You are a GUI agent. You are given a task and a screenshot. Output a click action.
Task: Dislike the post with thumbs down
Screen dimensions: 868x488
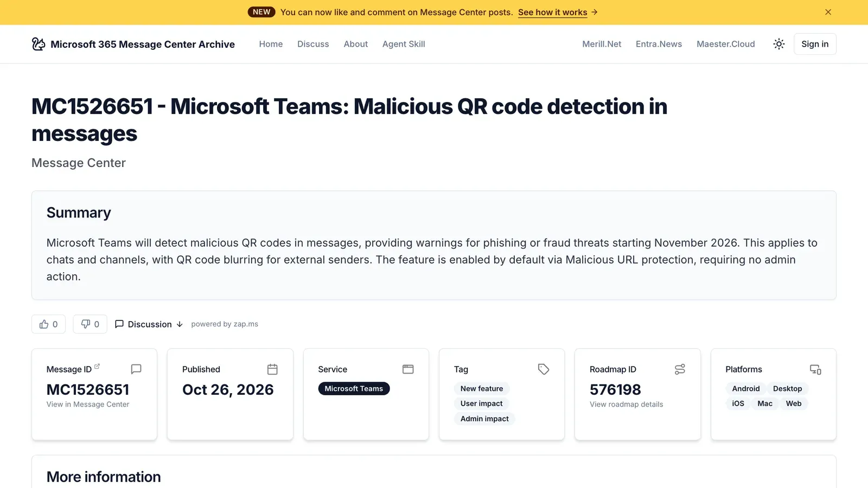click(90, 324)
